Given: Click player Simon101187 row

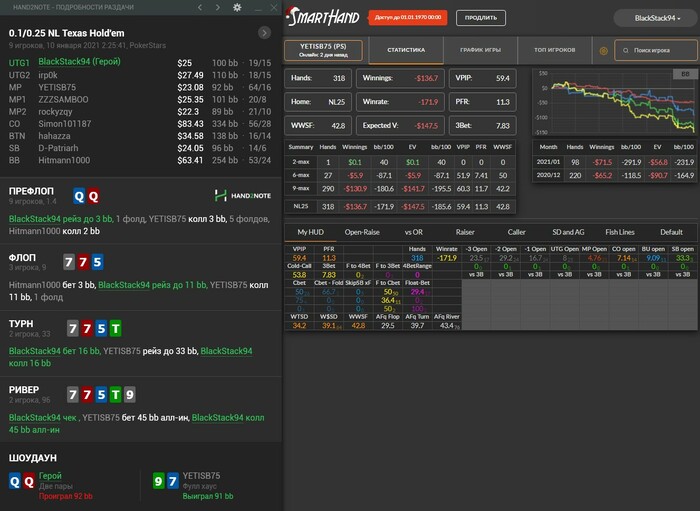Looking at the screenshot, I should pyautogui.click(x=140, y=124).
